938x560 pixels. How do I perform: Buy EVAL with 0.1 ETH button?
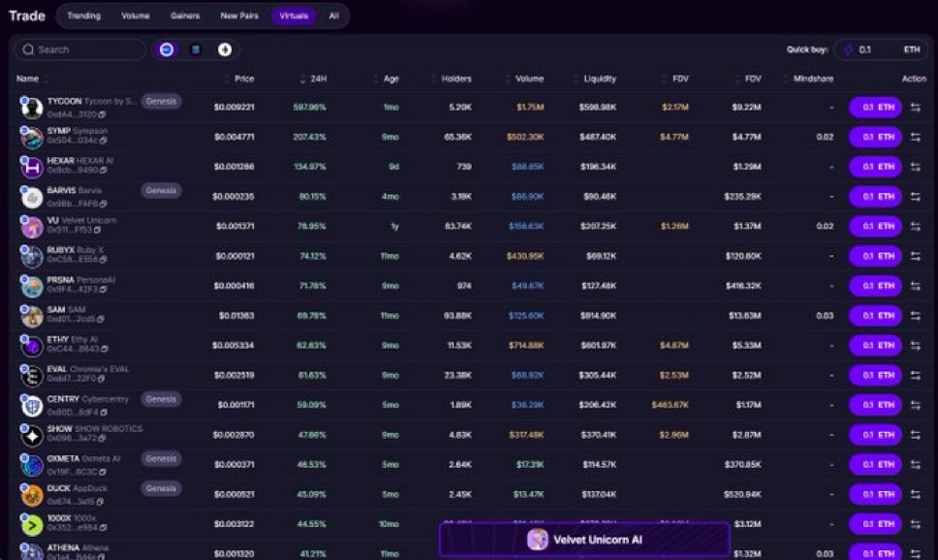(875, 375)
